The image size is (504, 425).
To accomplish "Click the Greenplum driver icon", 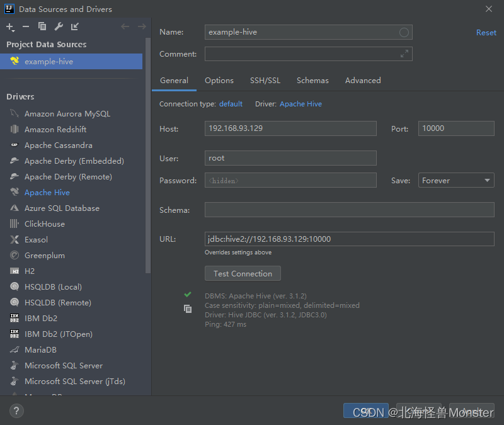I will coord(14,255).
